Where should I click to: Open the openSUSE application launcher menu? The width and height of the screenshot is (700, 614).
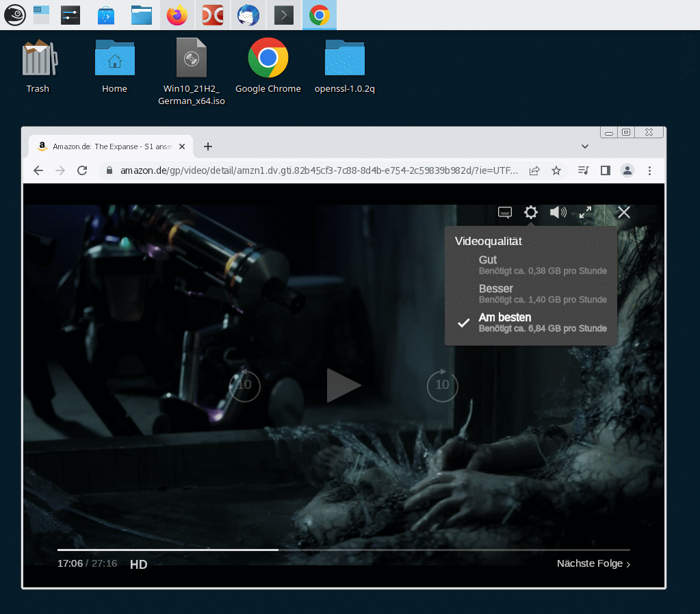15,15
